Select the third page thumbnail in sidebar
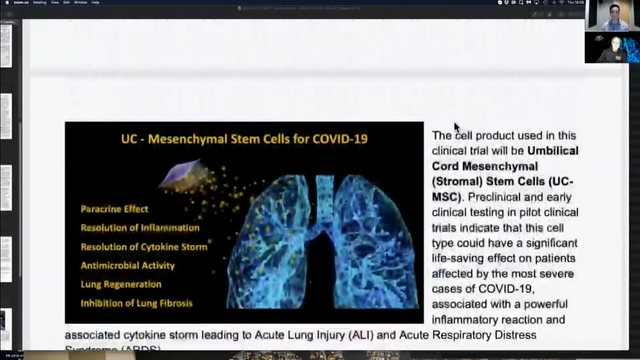 click(x=6, y=188)
